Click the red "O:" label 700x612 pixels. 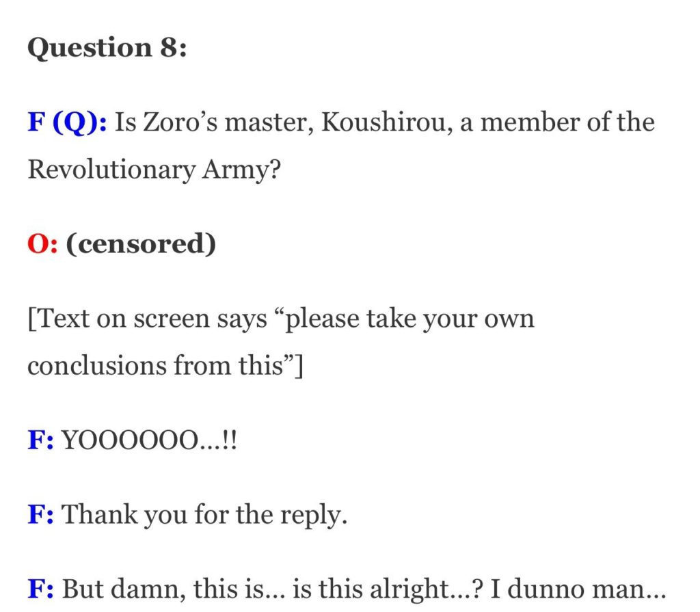42,244
